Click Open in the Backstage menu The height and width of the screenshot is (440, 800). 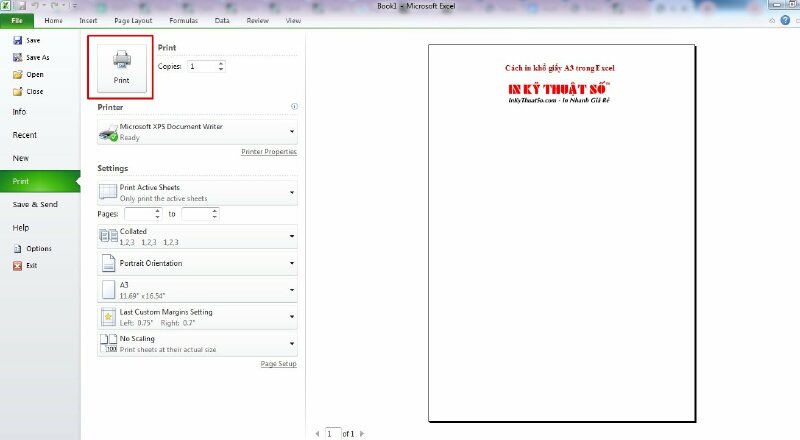(x=28, y=75)
